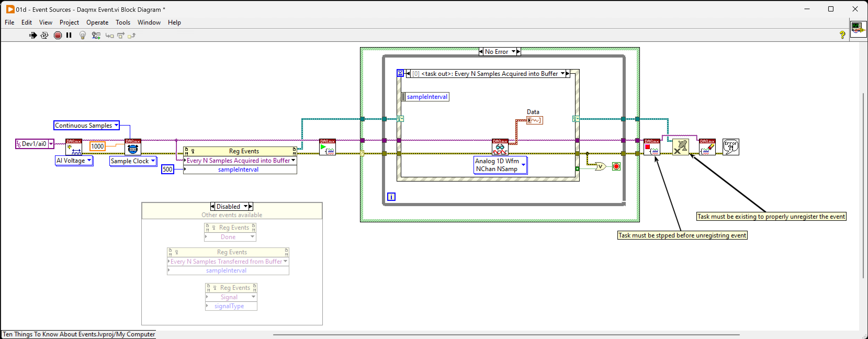This screenshot has width=868, height=339.
Task: Select the Unregister For Events node
Action: coord(680,147)
